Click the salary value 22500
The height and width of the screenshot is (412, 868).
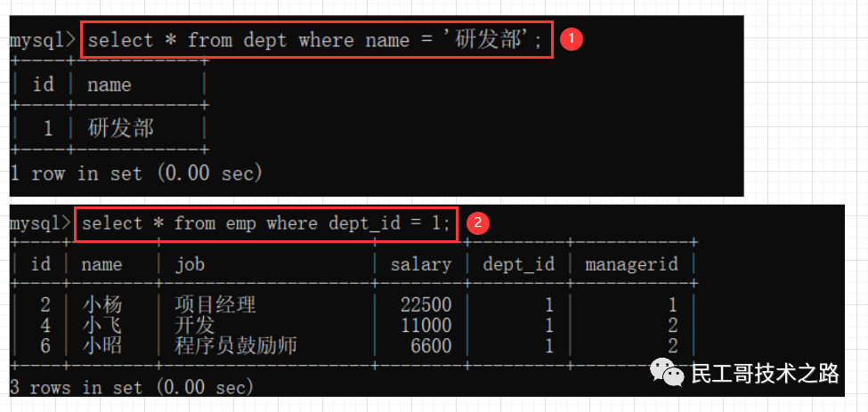[426, 304]
